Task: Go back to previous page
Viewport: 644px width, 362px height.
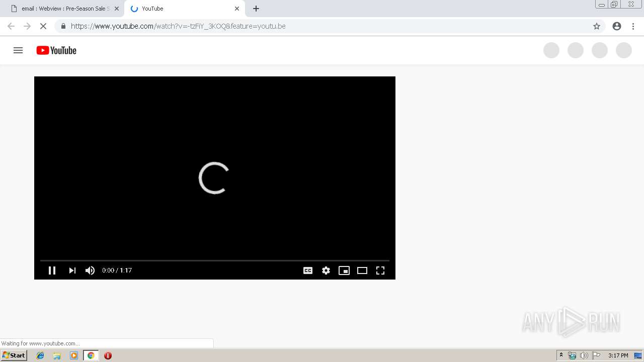Action: 11,26
